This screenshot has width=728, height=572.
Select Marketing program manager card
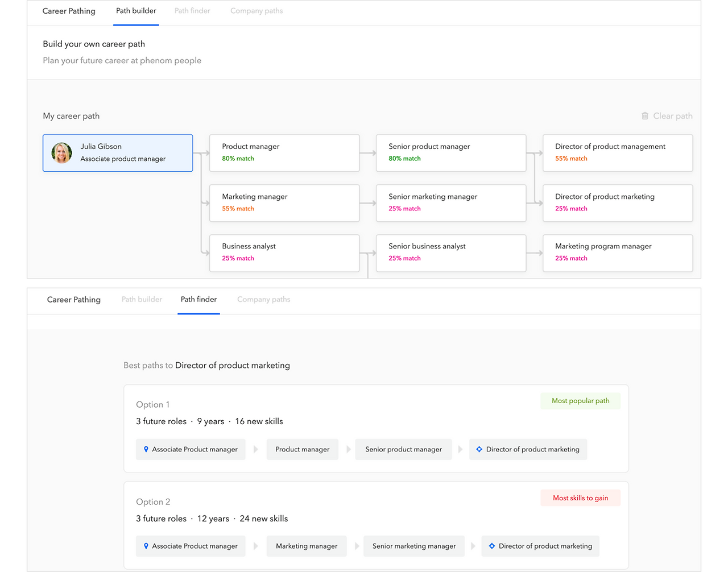pyautogui.click(x=618, y=252)
